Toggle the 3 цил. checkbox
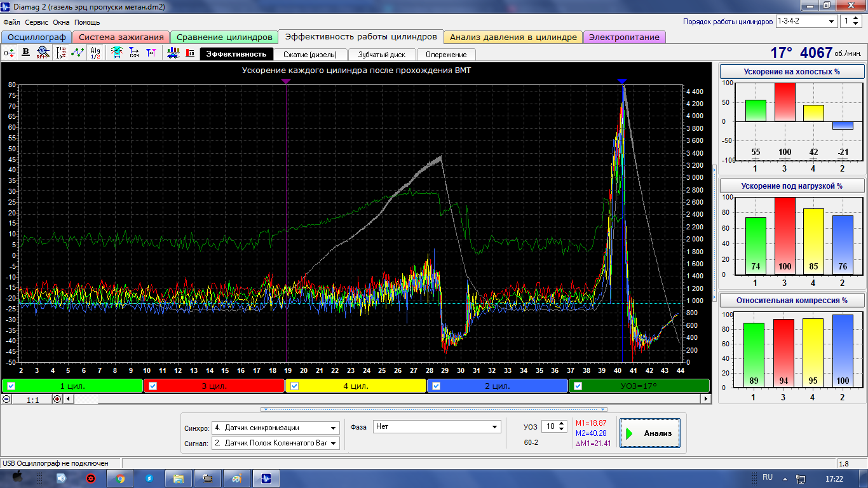Image resolution: width=868 pixels, height=488 pixels. coord(153,386)
